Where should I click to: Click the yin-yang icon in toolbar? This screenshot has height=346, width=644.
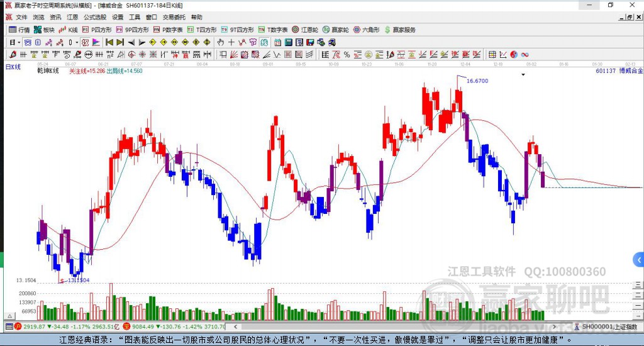click(514, 55)
